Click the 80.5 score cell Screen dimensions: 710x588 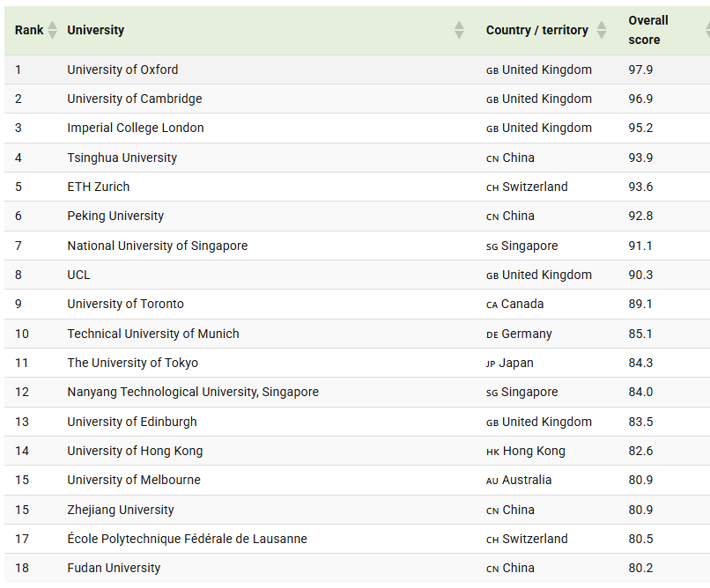click(x=640, y=539)
